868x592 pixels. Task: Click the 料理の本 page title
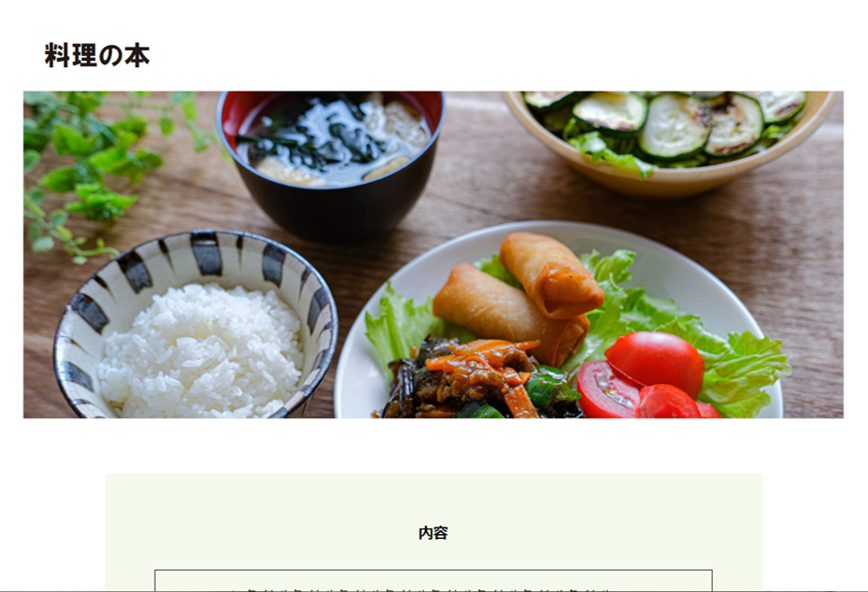click(x=97, y=55)
